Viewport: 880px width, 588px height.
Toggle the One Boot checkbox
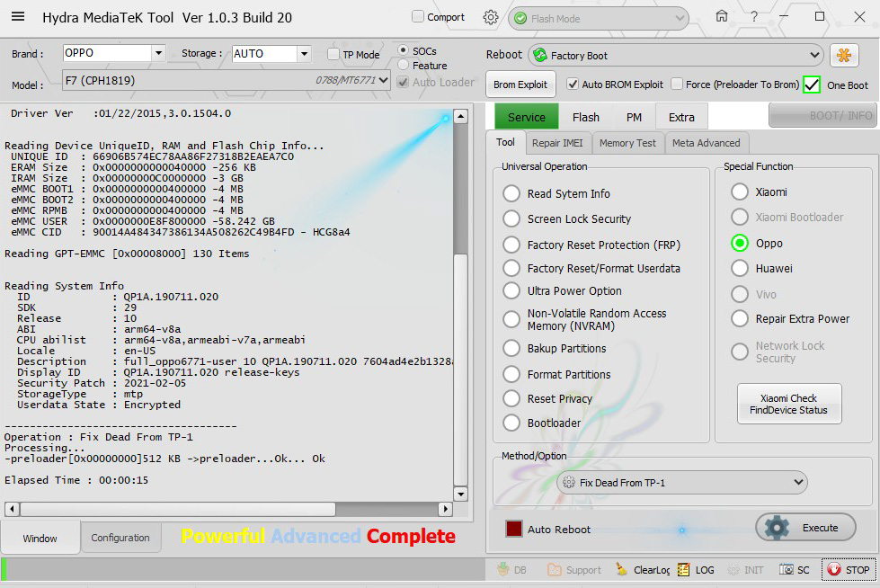coord(812,85)
